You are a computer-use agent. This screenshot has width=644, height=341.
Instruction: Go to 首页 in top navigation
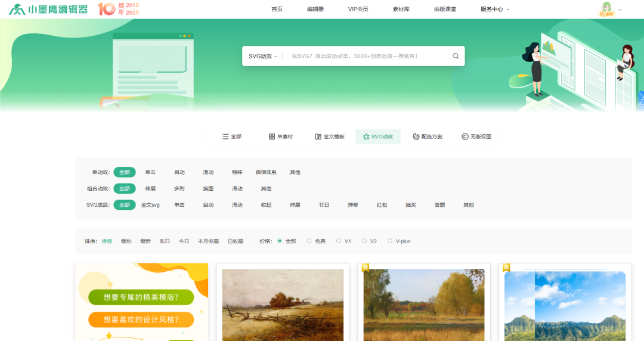[x=277, y=9]
